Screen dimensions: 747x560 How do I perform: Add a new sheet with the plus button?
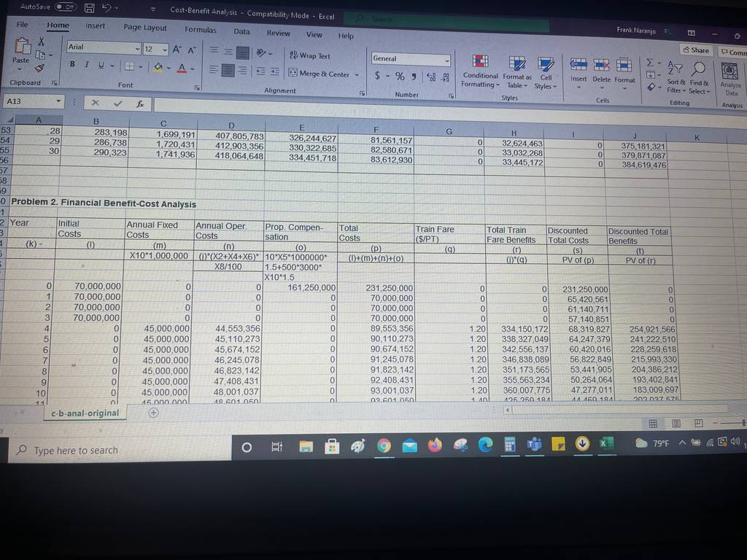click(153, 413)
